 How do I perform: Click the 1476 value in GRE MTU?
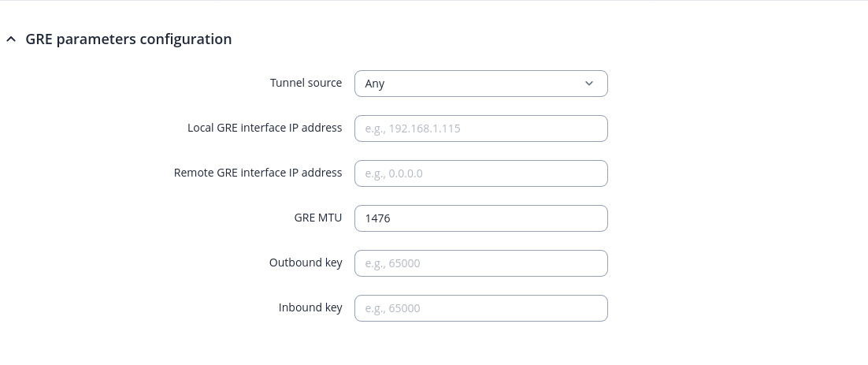pyautogui.click(x=378, y=218)
